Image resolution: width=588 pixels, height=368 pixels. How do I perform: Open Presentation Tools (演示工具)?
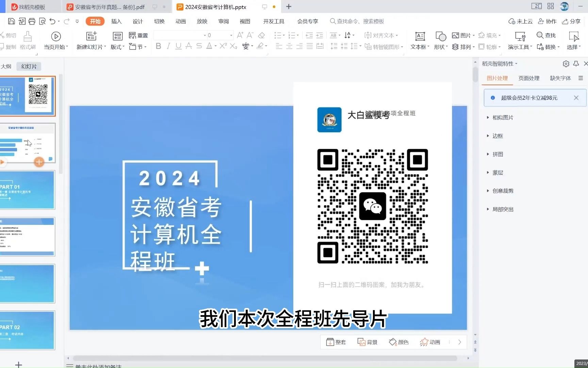pyautogui.click(x=520, y=41)
